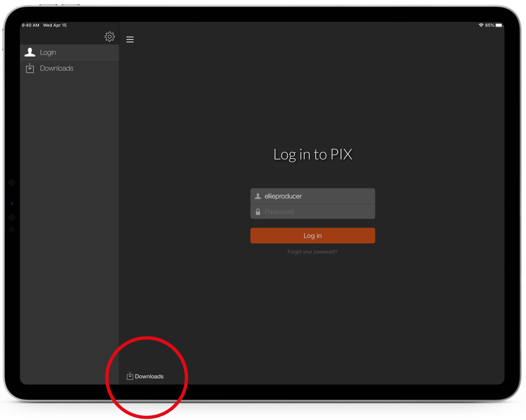Select the Login item in the sidebar
The height and width of the screenshot is (420, 526).
(x=69, y=52)
